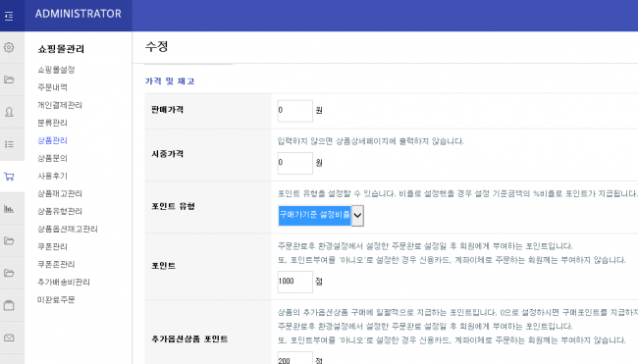Open the 포인트 유형 dropdown
The height and width of the screenshot is (364, 638).
click(x=321, y=216)
